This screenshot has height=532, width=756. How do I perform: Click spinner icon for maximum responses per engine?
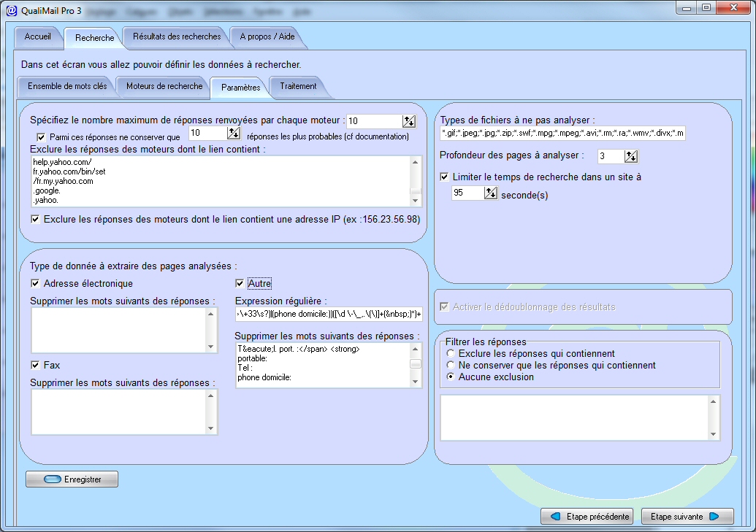click(409, 121)
